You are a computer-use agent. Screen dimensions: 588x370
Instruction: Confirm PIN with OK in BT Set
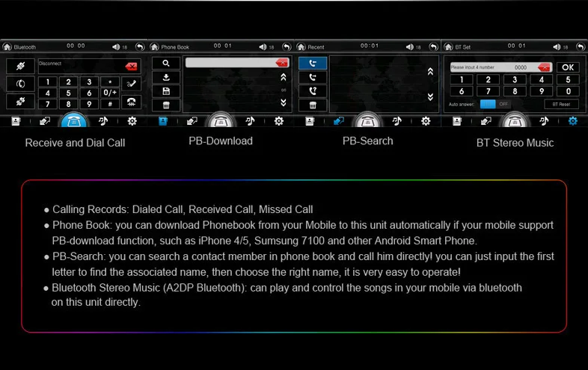coord(568,67)
